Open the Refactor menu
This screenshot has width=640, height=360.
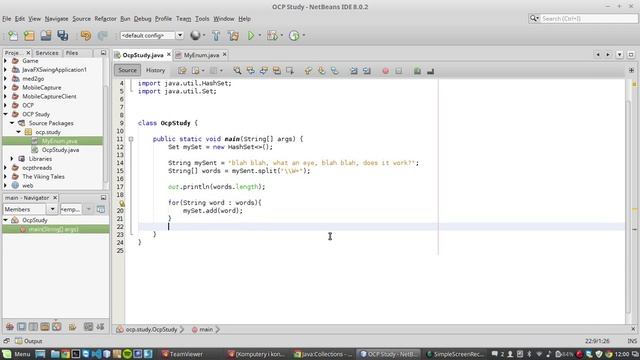[105, 19]
